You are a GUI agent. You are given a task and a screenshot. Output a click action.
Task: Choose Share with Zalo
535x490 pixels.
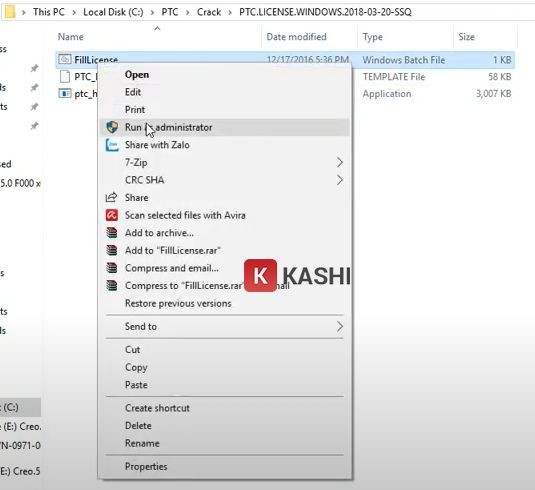click(x=225, y=145)
